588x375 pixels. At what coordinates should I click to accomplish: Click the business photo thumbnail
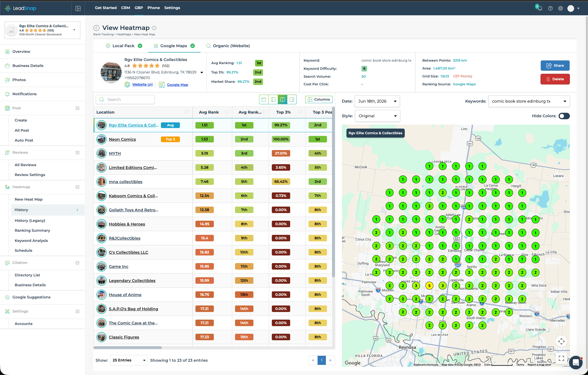[111, 72]
